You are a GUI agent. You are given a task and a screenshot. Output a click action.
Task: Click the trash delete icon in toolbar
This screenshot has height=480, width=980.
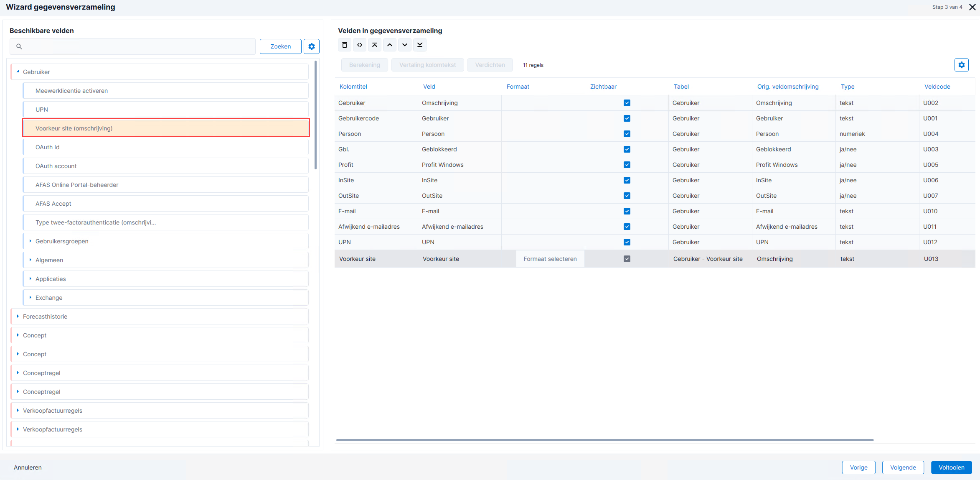345,45
